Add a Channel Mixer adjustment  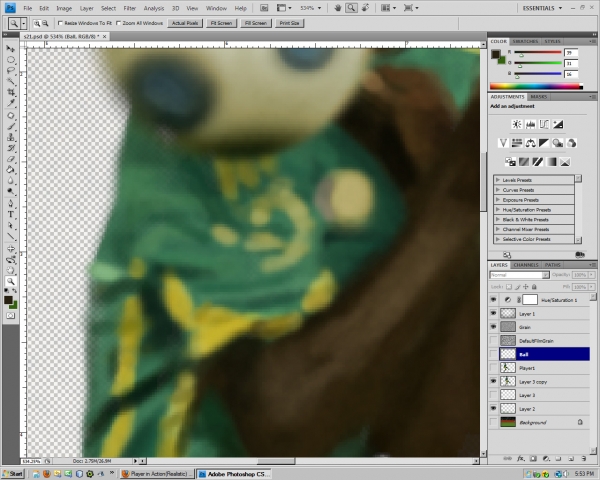(x=572, y=143)
